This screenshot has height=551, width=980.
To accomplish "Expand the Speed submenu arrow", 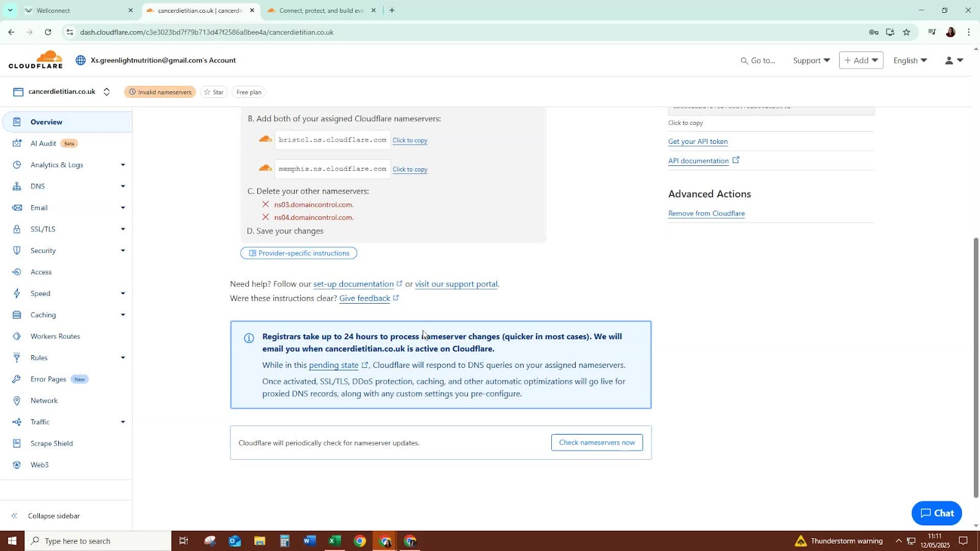I will [x=123, y=293].
